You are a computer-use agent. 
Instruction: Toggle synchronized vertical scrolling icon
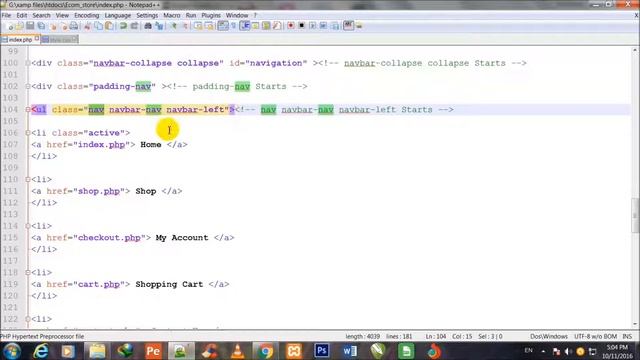tap(199, 26)
